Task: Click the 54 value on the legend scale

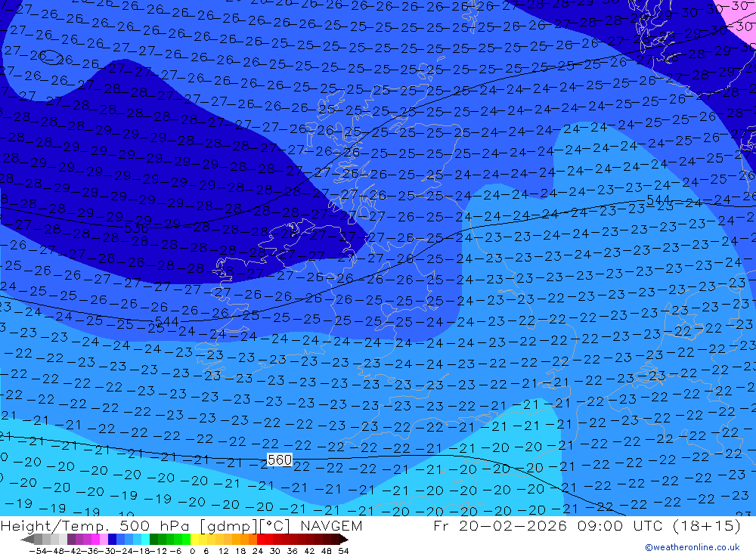Action: [x=343, y=551]
